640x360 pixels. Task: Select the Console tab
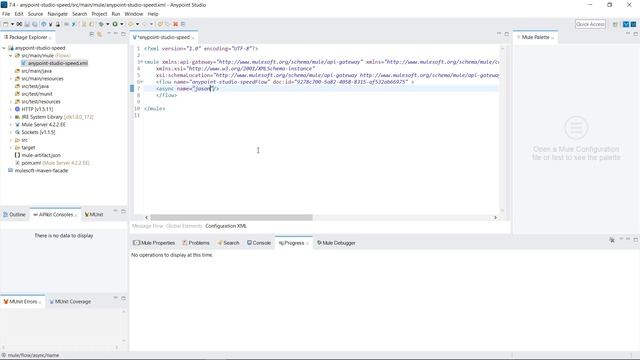tap(259, 243)
